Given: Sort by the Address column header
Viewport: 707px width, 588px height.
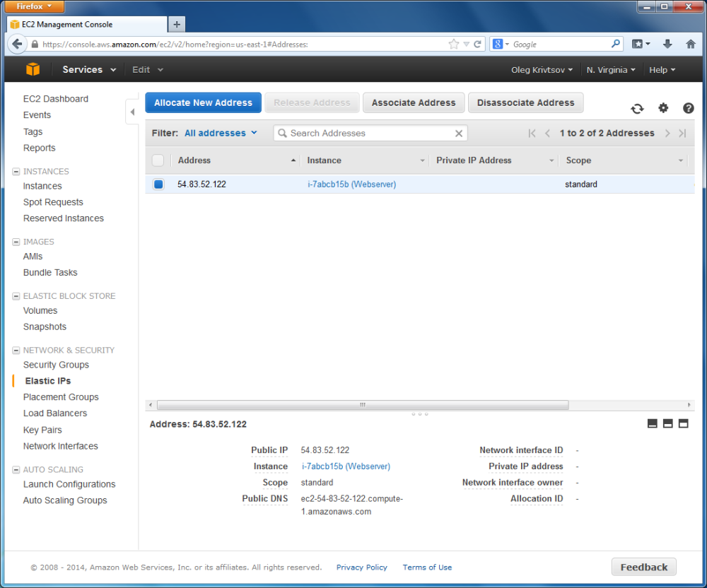Looking at the screenshot, I should click(x=194, y=160).
